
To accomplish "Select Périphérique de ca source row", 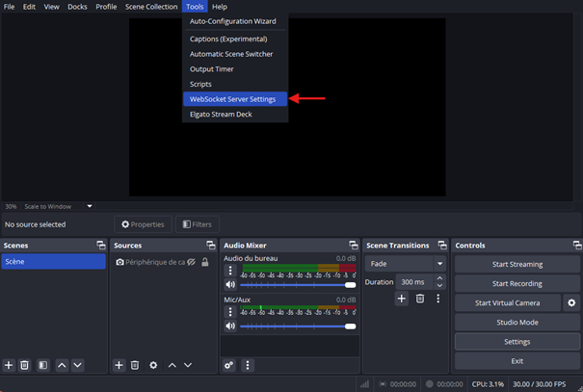I will (163, 262).
